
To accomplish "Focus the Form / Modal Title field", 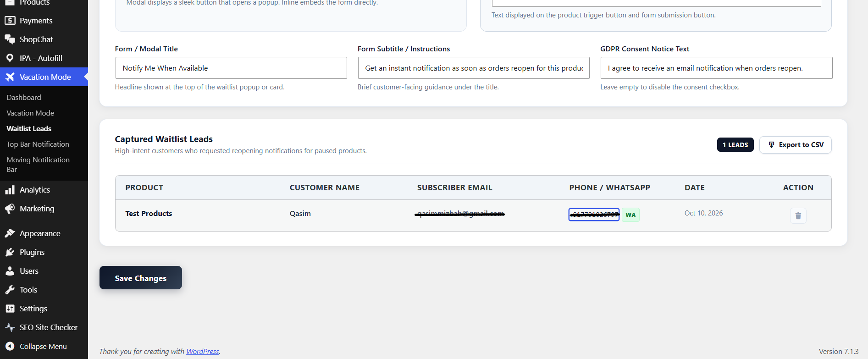I will [231, 68].
